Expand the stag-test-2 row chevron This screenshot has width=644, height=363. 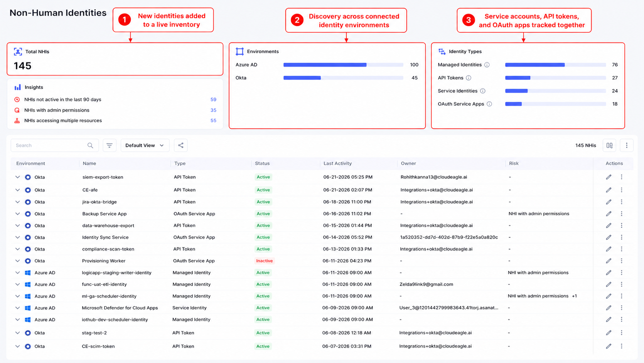click(17, 333)
